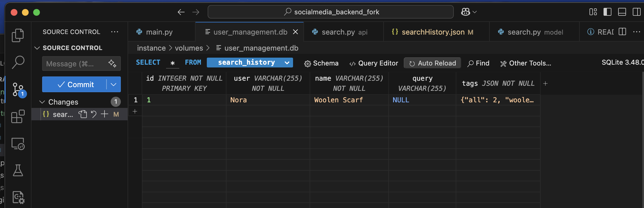Image resolution: width=644 pixels, height=208 pixels.
Task: Generate commit message with sparkle icon
Action: tap(112, 64)
